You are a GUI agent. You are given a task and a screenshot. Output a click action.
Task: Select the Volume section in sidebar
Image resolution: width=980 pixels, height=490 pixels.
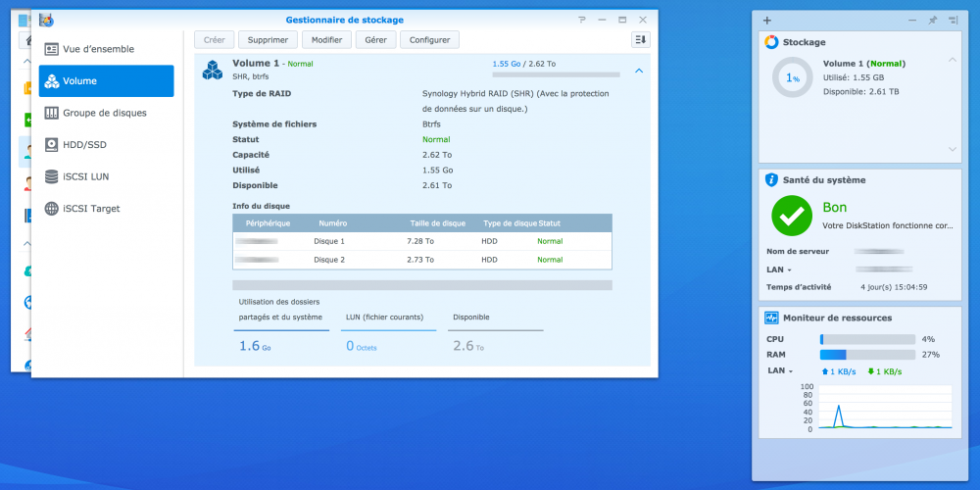coord(106,81)
